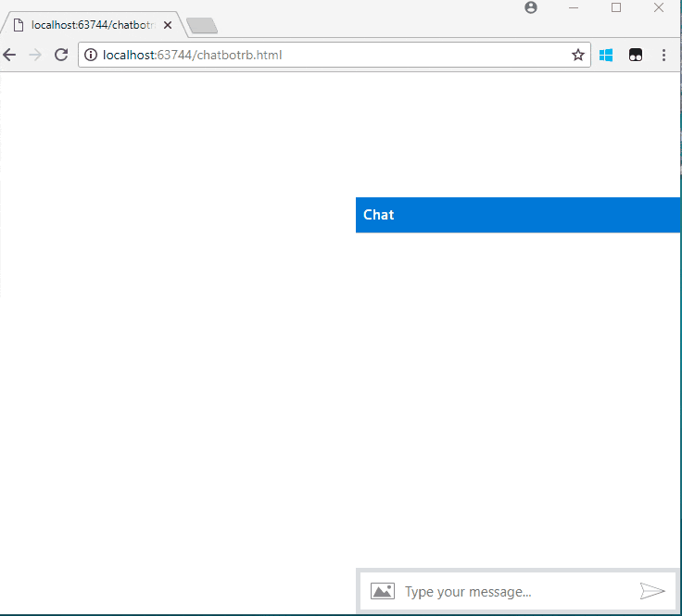
Task: Minimize the Chrome window
Action: [x=574, y=7]
